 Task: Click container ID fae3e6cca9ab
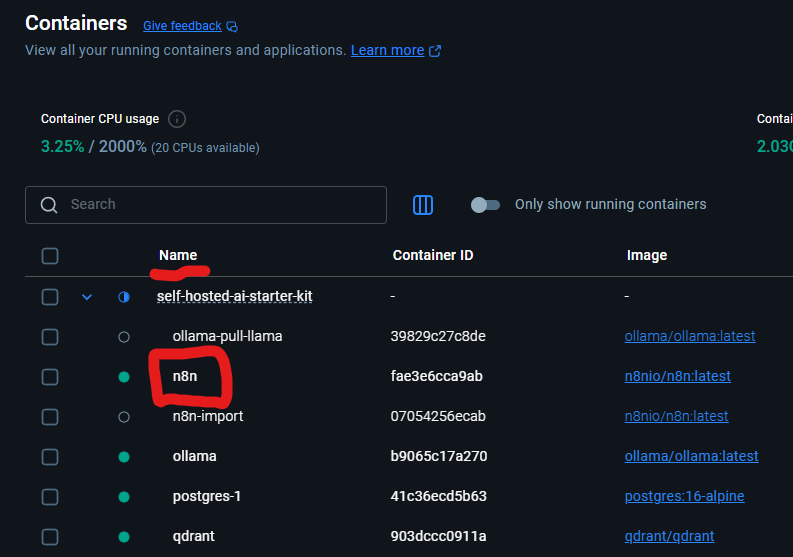(436, 376)
